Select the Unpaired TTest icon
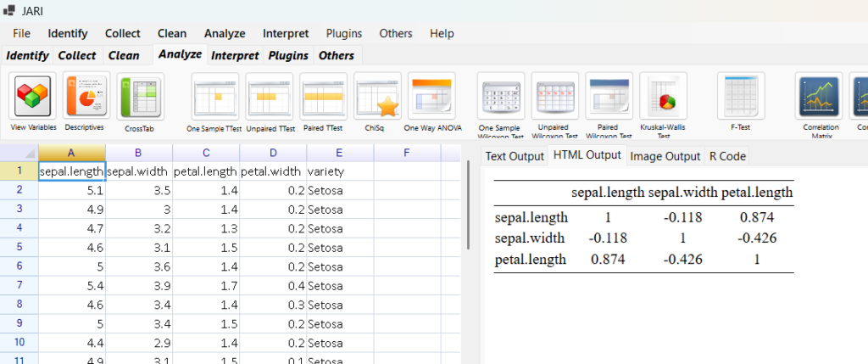868x364 pixels. (270, 97)
